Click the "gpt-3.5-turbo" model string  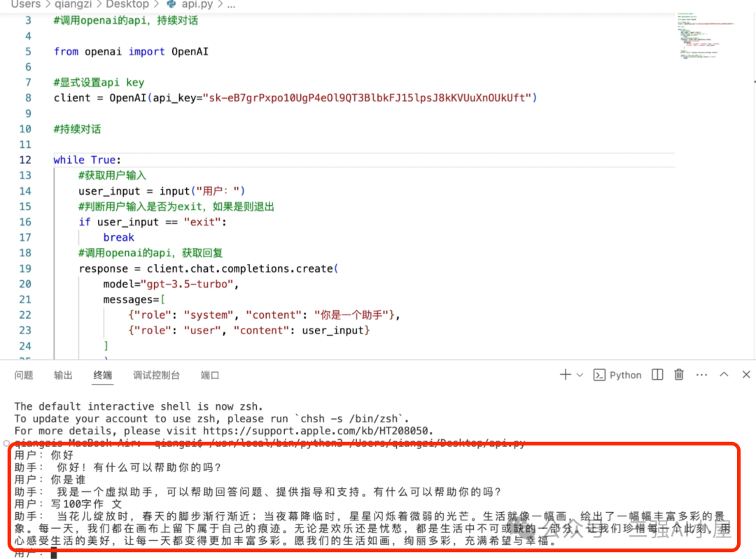(x=187, y=284)
